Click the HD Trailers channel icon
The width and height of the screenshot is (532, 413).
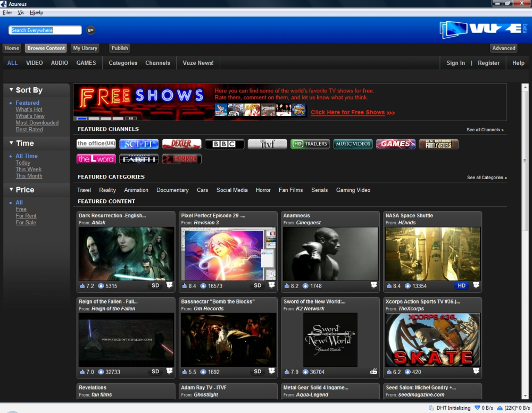click(x=310, y=144)
